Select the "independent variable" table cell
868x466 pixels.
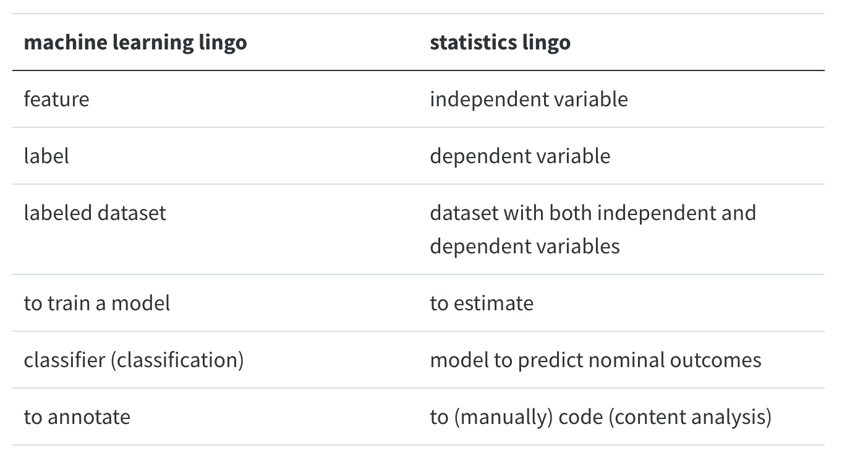point(529,99)
